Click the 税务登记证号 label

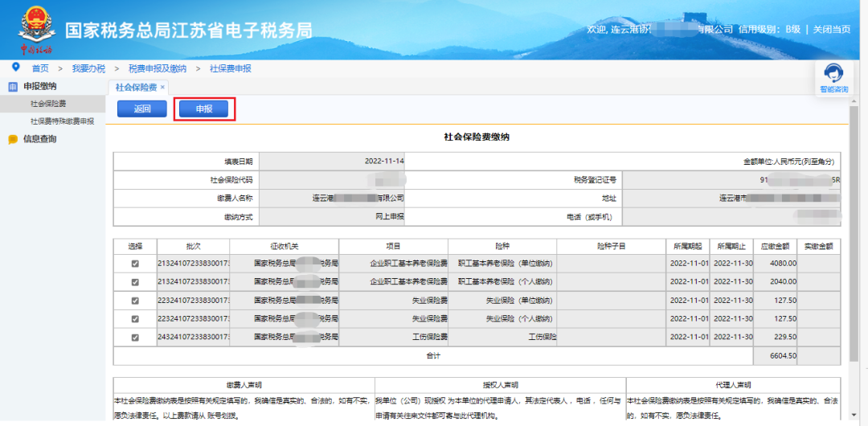click(x=595, y=180)
